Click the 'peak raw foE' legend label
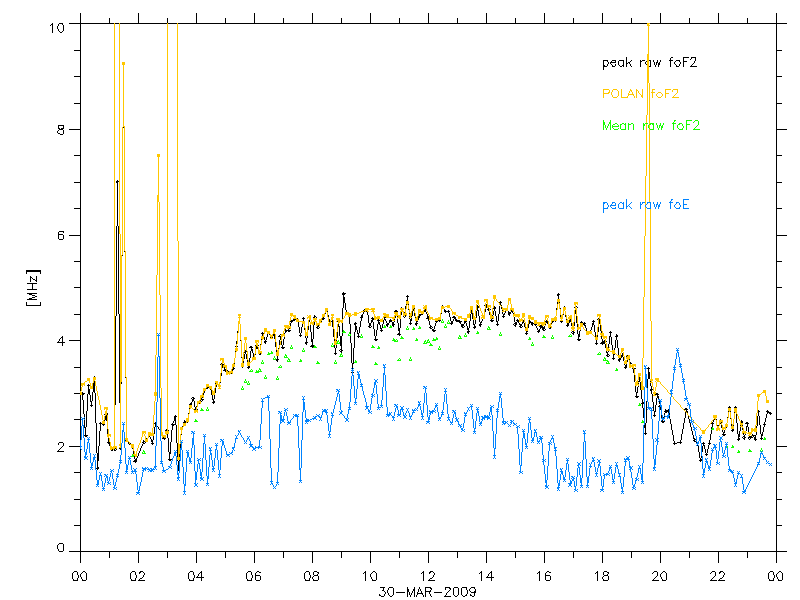Image resolution: width=800 pixels, height=600 pixels. point(646,205)
